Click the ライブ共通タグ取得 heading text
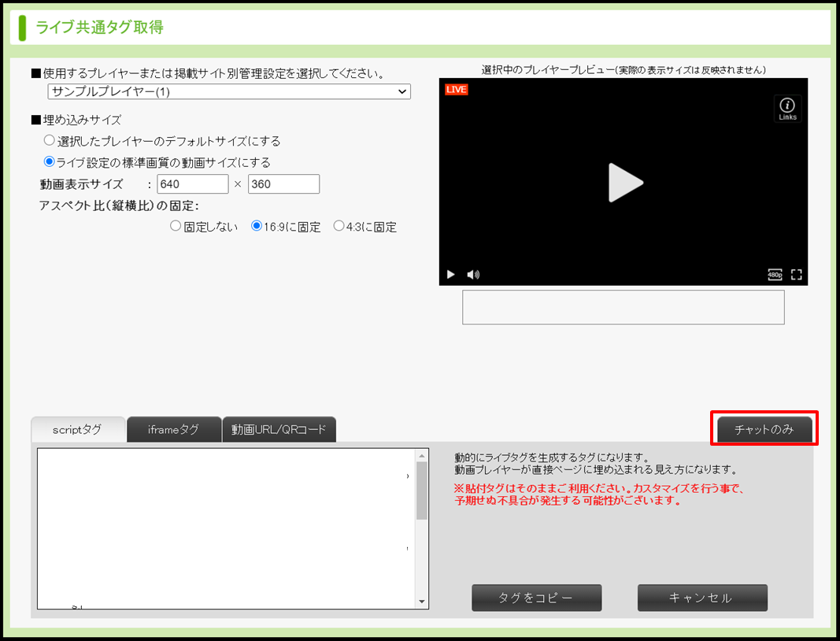The image size is (840, 641). (100, 28)
